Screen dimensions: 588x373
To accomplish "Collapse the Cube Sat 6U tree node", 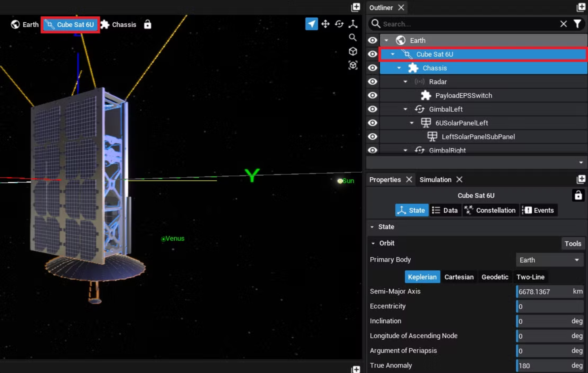I will coord(393,54).
